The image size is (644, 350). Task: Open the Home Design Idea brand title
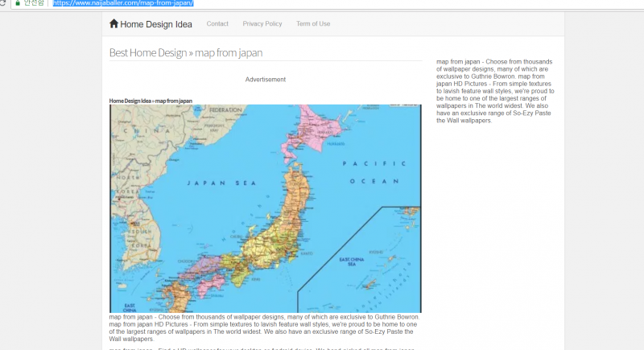click(x=156, y=24)
